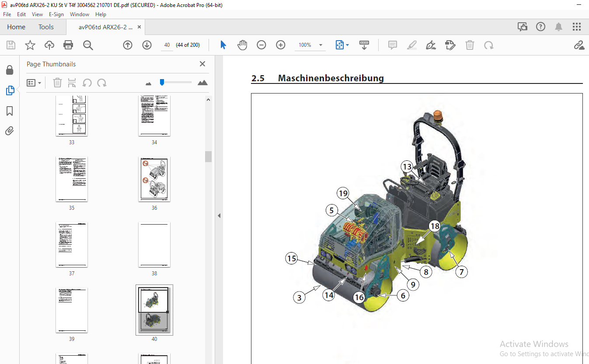
Task: Enlarge thumbnail size with large mountain icon
Action: coord(202,83)
